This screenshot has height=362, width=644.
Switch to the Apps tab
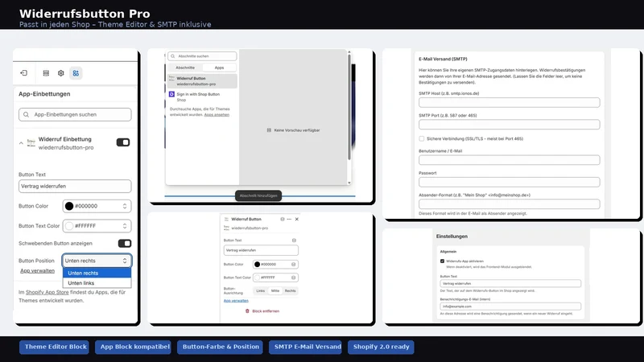click(219, 68)
